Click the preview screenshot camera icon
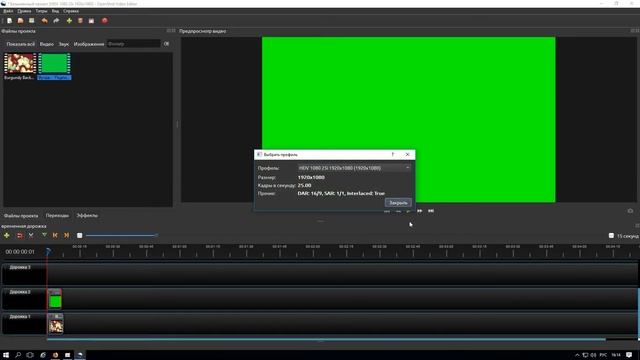Viewport: 640px width, 360px height. pyautogui.click(x=630, y=211)
